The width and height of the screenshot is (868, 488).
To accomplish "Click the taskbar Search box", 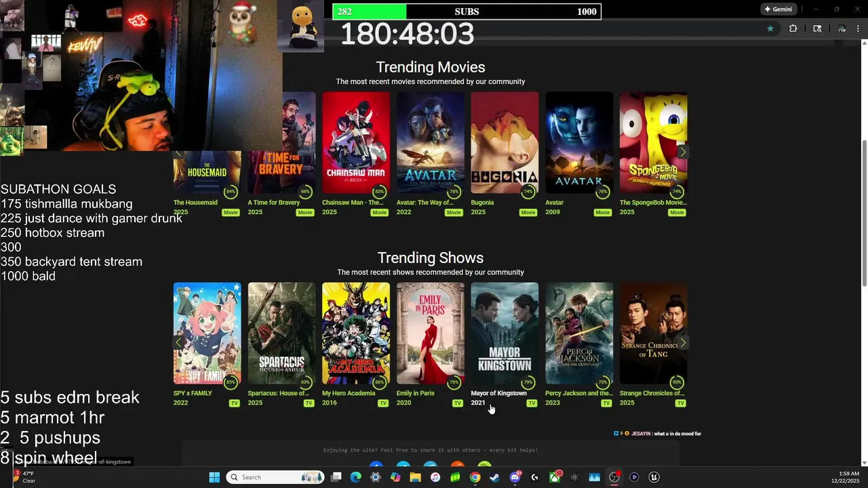I will click(276, 477).
